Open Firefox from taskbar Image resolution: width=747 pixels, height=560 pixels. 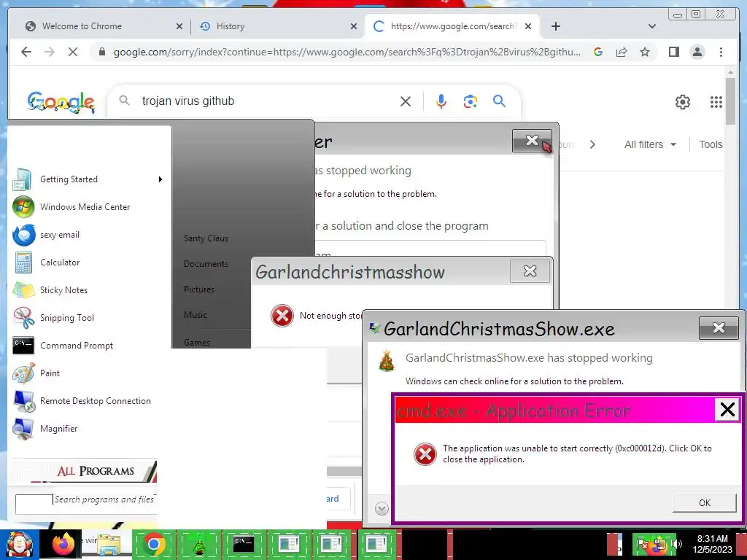pyautogui.click(x=63, y=544)
